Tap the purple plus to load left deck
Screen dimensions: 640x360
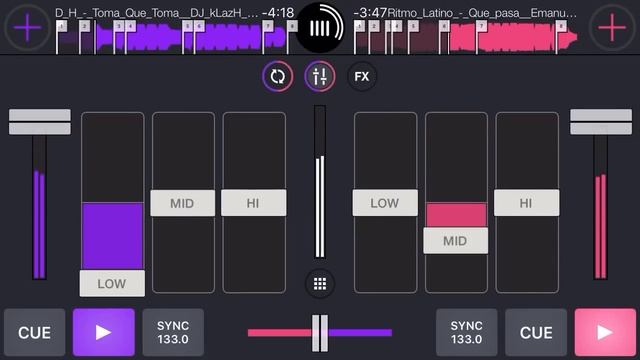point(27,27)
